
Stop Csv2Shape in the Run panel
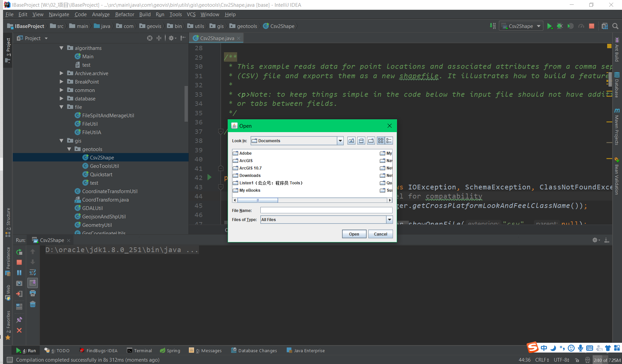tap(19, 262)
